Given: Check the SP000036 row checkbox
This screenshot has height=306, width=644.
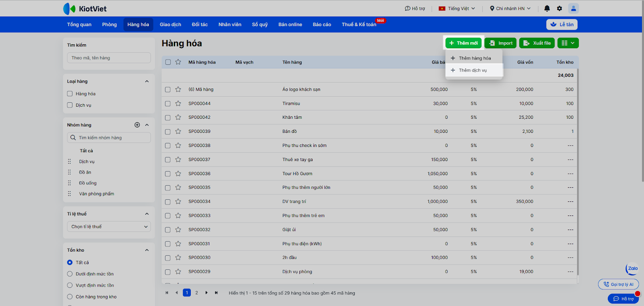Looking at the screenshot, I should click(168, 174).
